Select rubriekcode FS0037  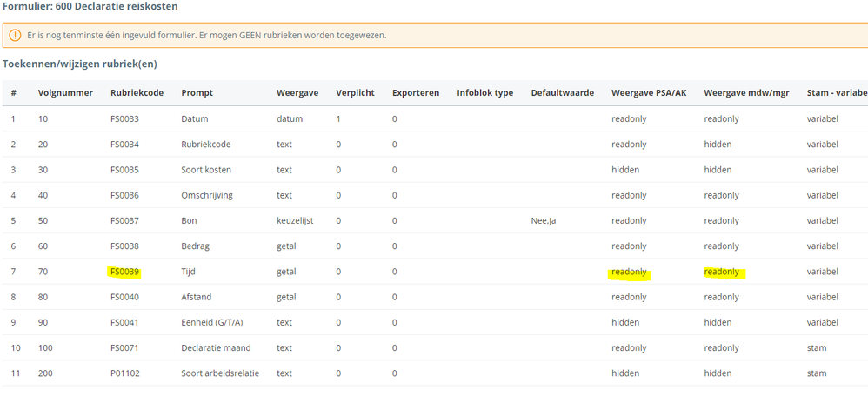(x=124, y=220)
